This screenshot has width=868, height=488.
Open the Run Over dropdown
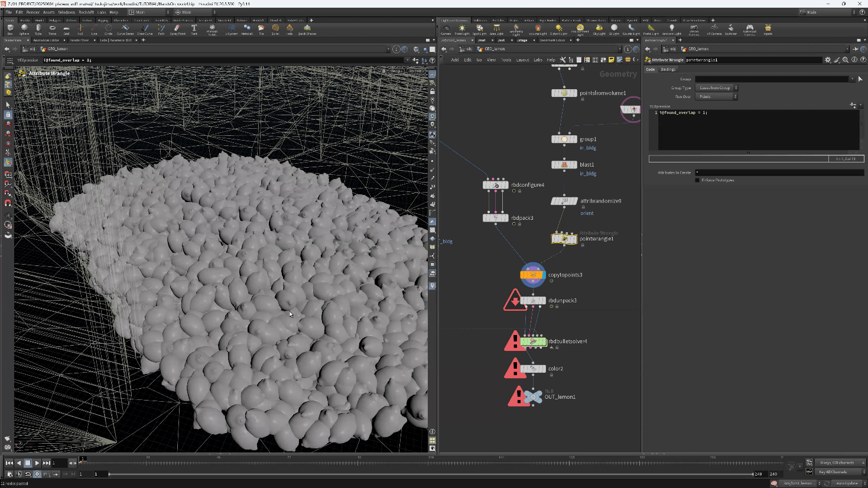[717, 97]
